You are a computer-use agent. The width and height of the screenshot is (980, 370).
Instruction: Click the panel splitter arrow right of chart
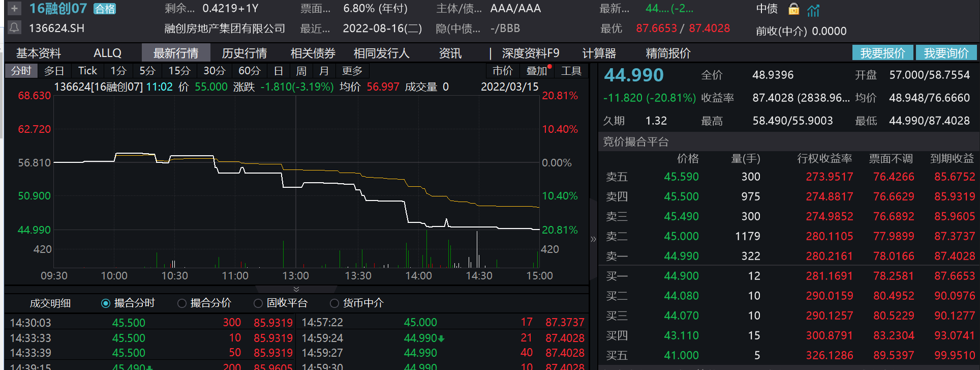point(593,239)
